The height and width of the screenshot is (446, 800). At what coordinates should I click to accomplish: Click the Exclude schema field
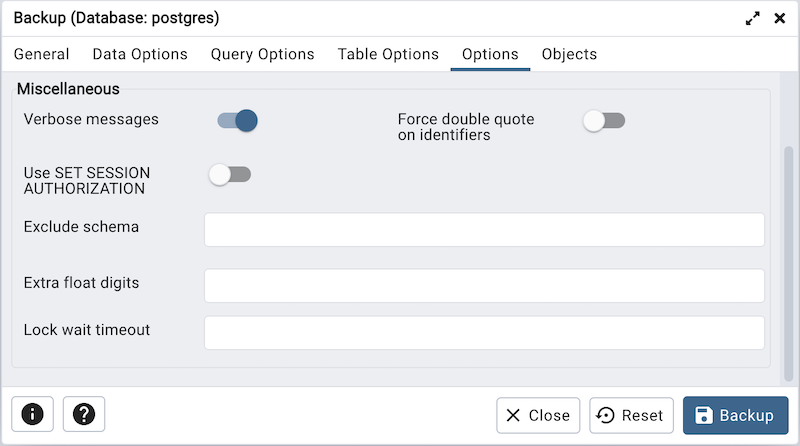tap(484, 229)
